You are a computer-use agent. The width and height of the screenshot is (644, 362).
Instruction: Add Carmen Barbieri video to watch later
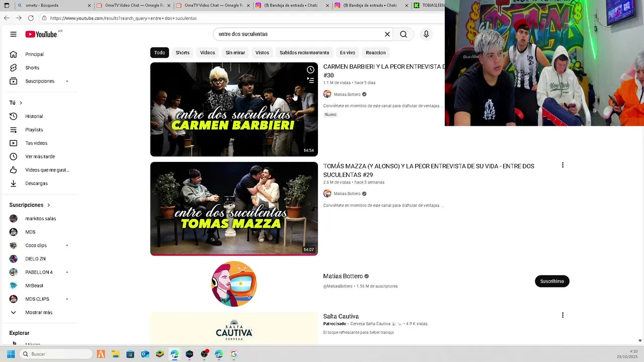(310, 70)
